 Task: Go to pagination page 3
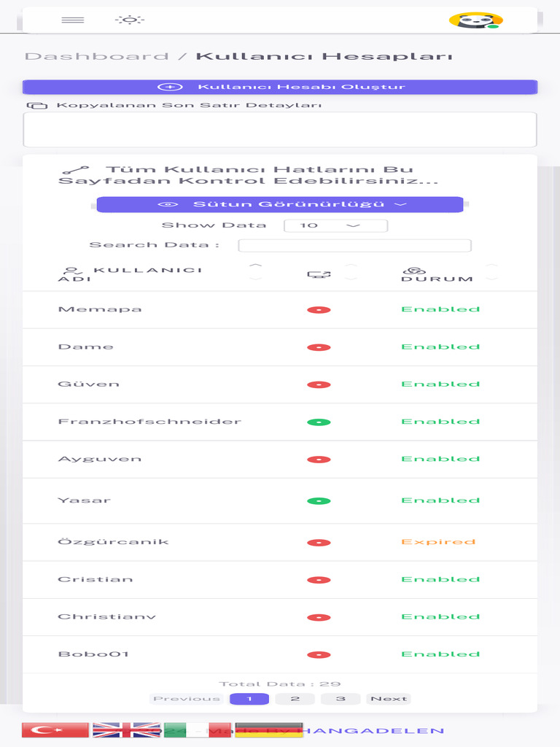[x=341, y=699]
